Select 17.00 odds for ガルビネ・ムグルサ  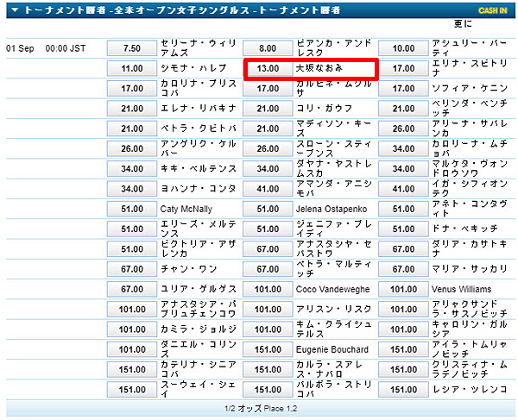(268, 89)
